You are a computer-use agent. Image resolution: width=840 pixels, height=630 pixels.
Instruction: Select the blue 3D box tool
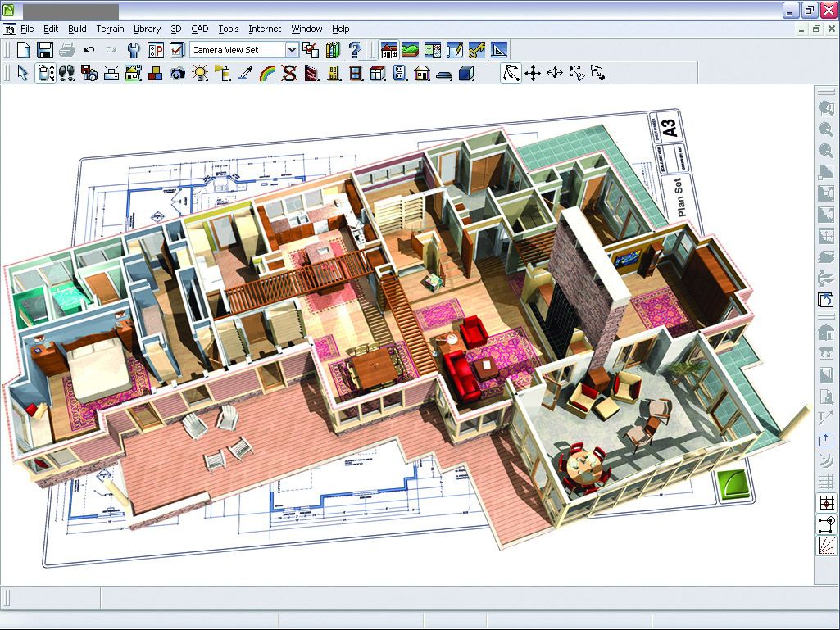tap(466, 73)
